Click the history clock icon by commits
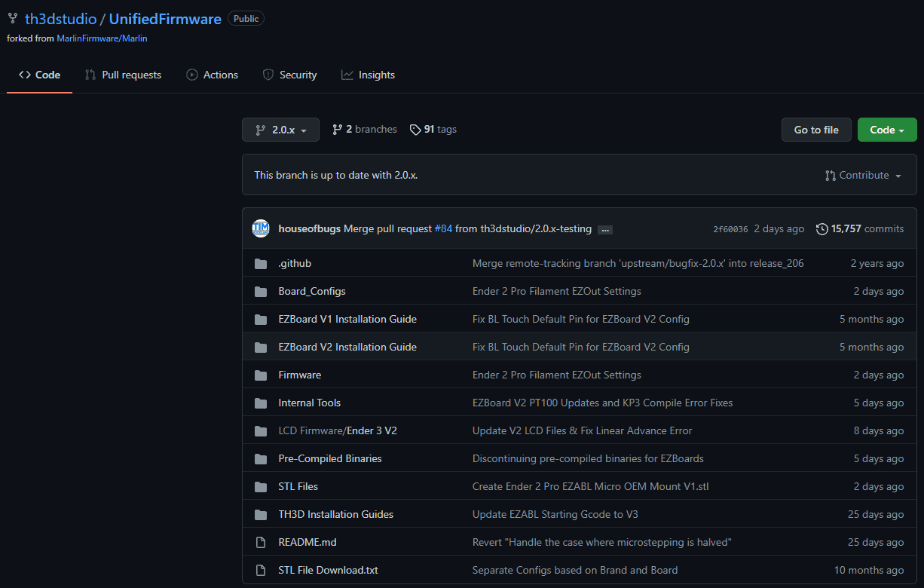924x588 pixels. pyautogui.click(x=822, y=228)
